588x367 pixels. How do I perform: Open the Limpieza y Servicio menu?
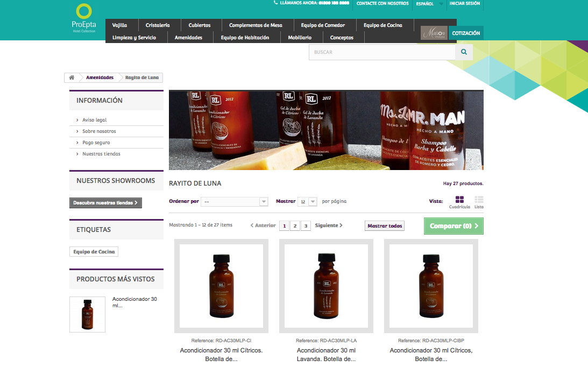[134, 38]
